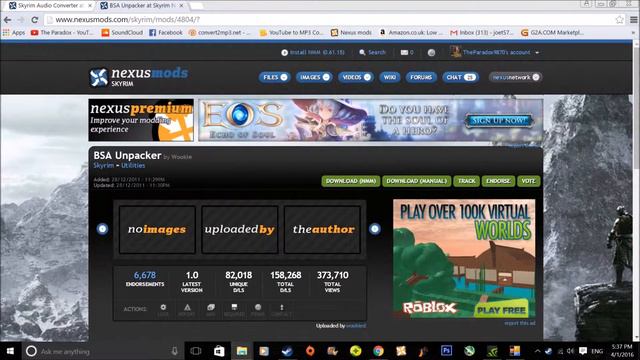Bookmark page with the star icon

coord(620,20)
